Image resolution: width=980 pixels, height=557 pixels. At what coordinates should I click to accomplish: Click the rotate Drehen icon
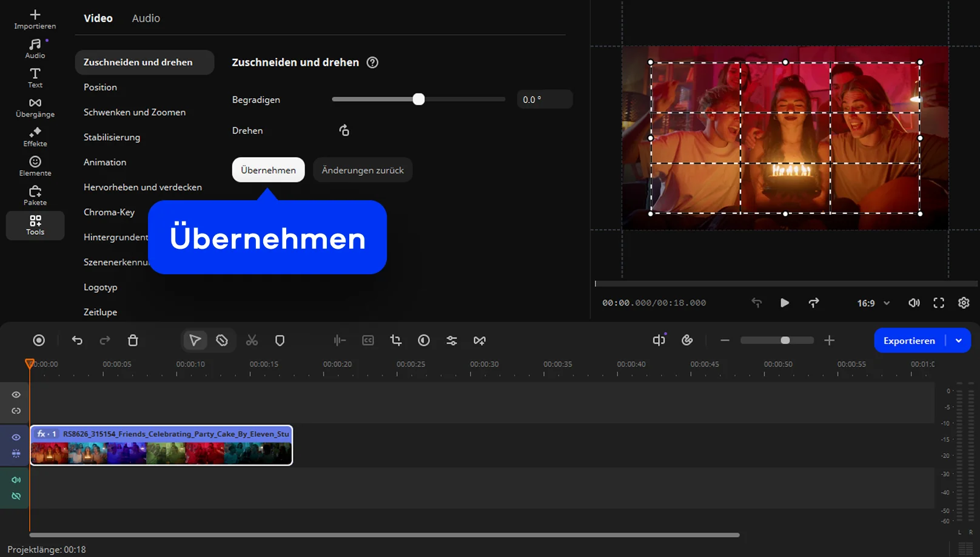pyautogui.click(x=344, y=130)
